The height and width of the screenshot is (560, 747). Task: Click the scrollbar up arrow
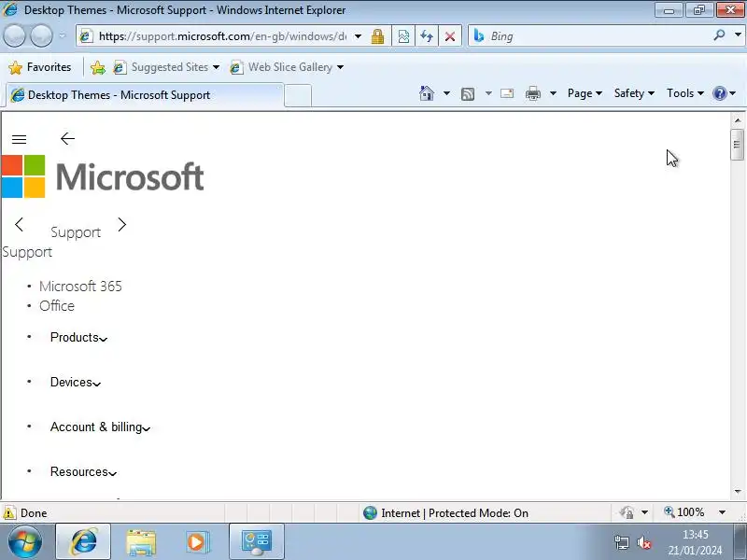738,120
